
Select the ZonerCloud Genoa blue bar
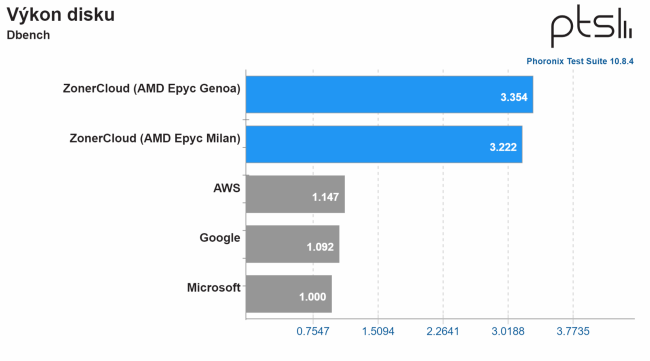(x=389, y=94)
